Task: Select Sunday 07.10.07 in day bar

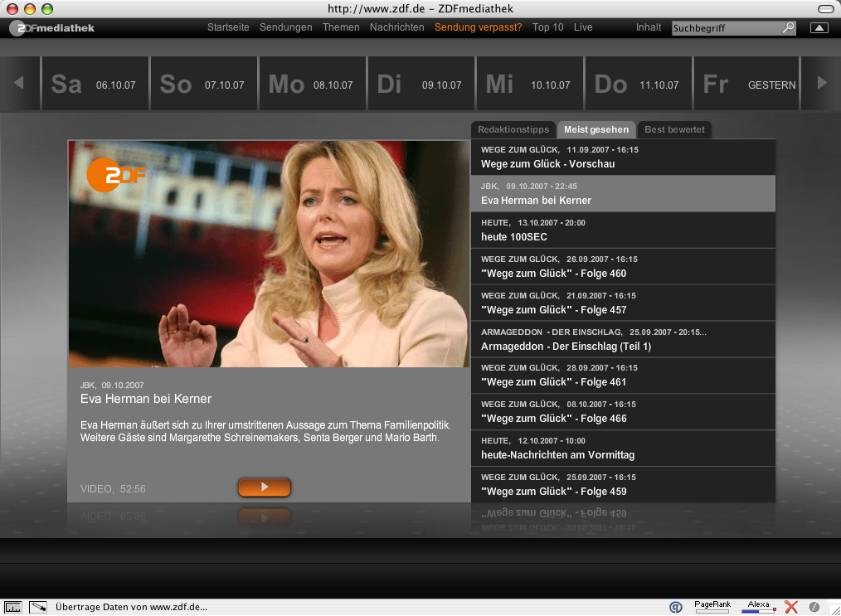Action: click(203, 84)
